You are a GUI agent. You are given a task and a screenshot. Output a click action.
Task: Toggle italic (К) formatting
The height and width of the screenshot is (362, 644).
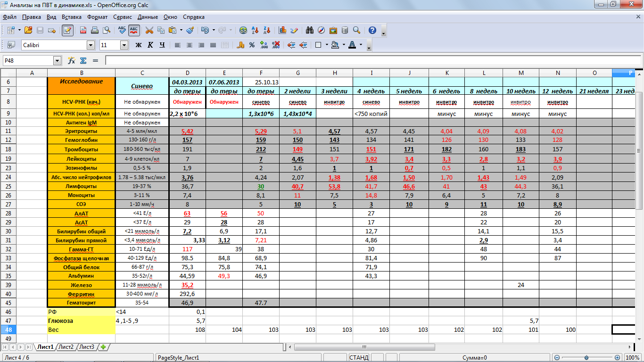pos(150,45)
